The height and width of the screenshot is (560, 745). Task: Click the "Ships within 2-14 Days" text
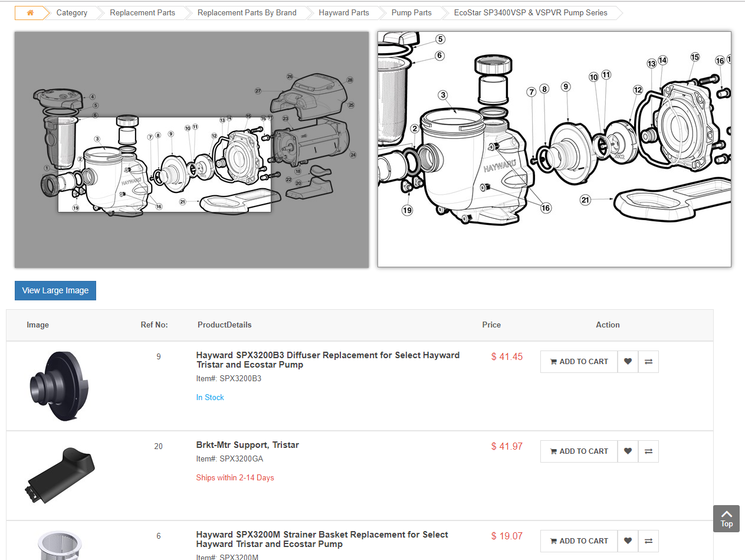(x=235, y=478)
